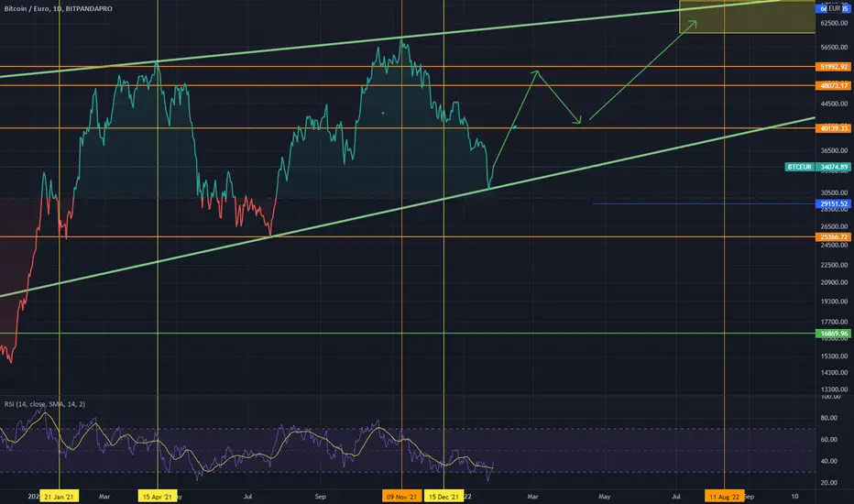Click the May label right of 15 Dec '21

click(605, 497)
